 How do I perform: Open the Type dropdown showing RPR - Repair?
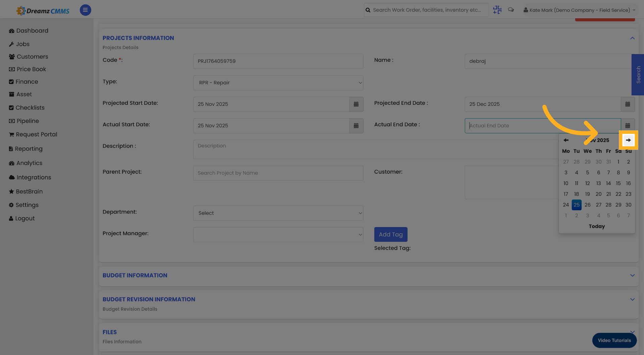tap(278, 83)
